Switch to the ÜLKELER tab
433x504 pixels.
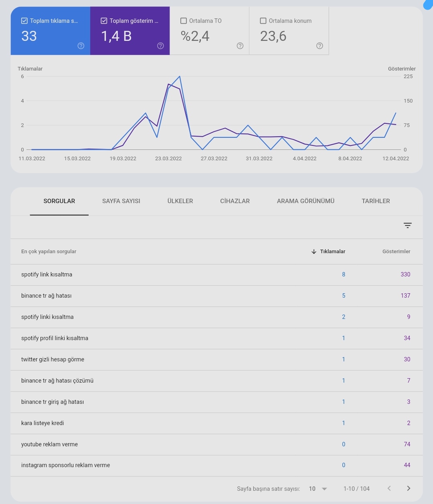pyautogui.click(x=180, y=201)
